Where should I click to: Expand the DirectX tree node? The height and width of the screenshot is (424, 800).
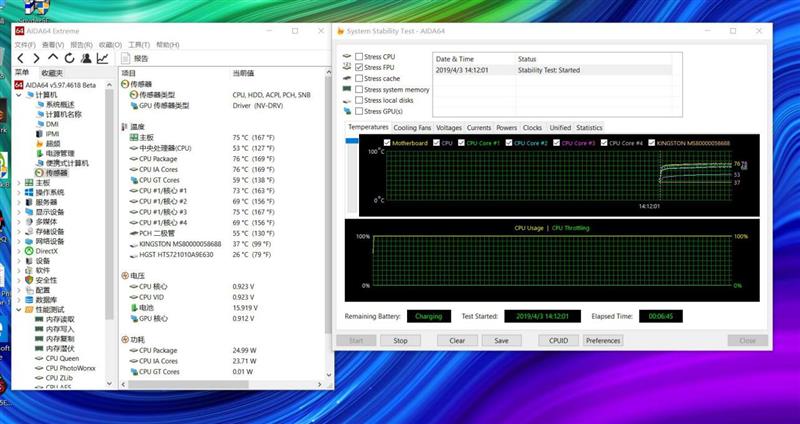(x=19, y=251)
